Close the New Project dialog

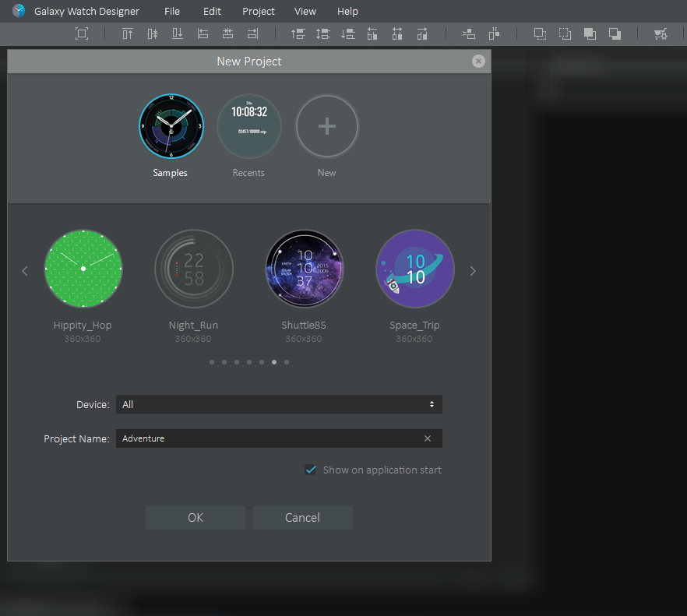(478, 62)
